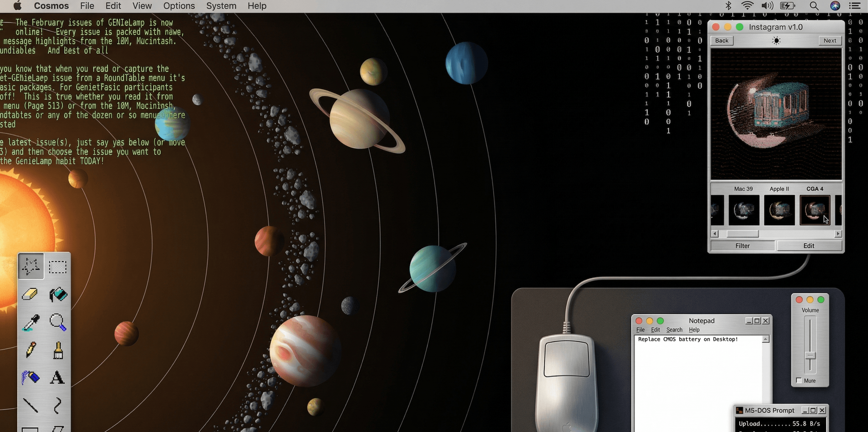The height and width of the screenshot is (432, 868).
Task: Click scroll-right arrow under filter thumbnails
Action: [838, 233]
